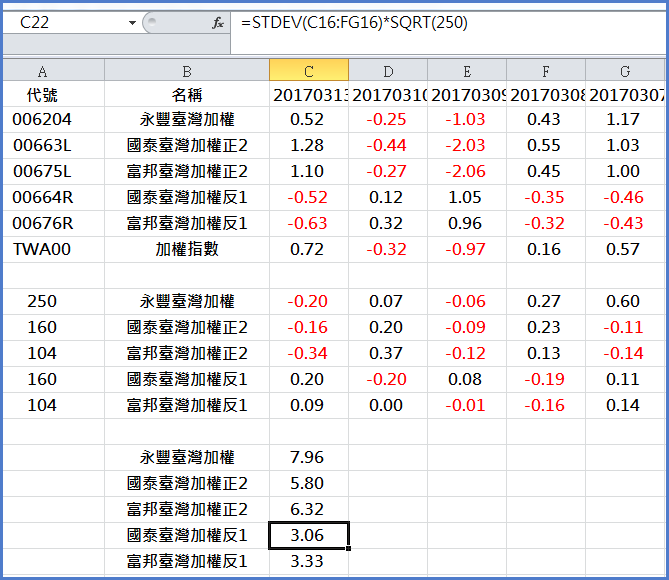The height and width of the screenshot is (580, 669).
Task: Click value -0.34 in column C
Action: click(309, 354)
